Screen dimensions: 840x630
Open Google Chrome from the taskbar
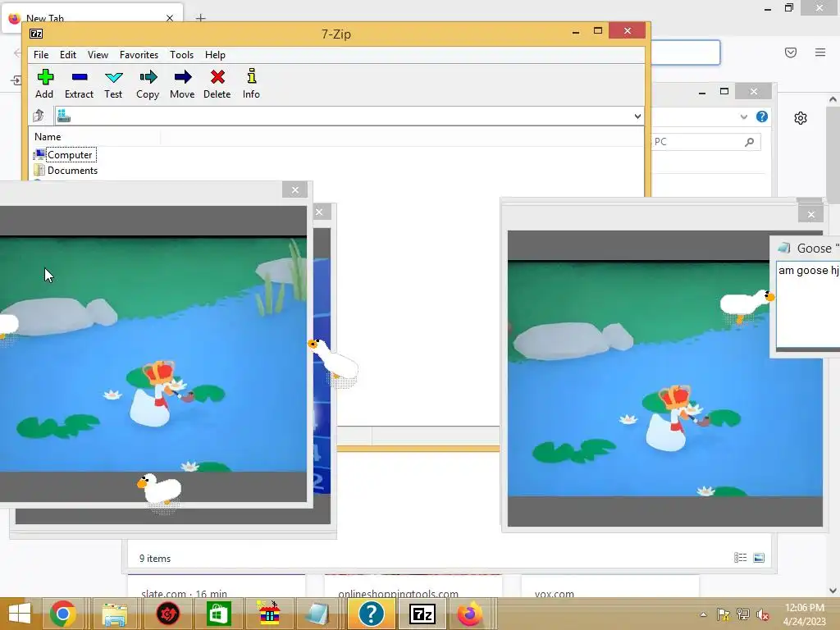62,614
